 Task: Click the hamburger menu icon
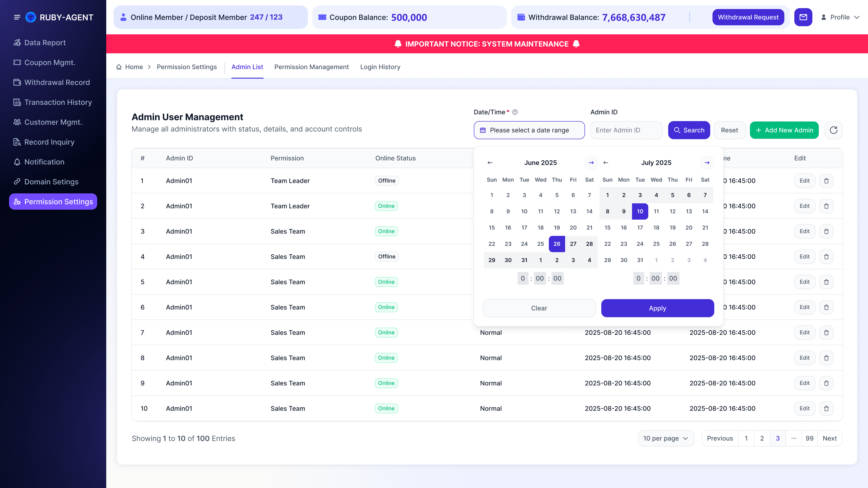tap(17, 17)
